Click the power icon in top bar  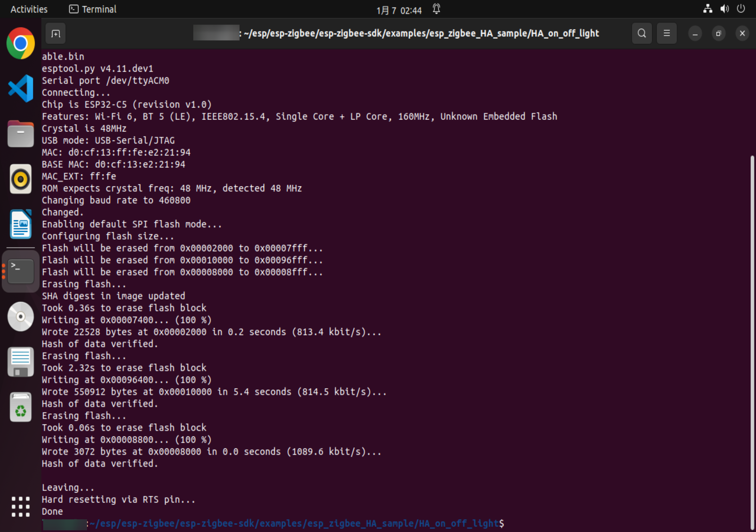tap(741, 9)
